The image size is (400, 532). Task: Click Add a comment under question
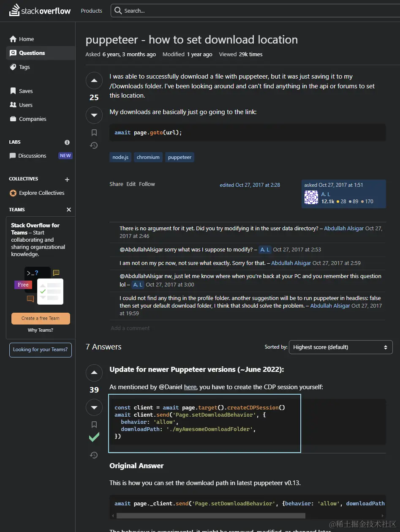click(x=130, y=328)
